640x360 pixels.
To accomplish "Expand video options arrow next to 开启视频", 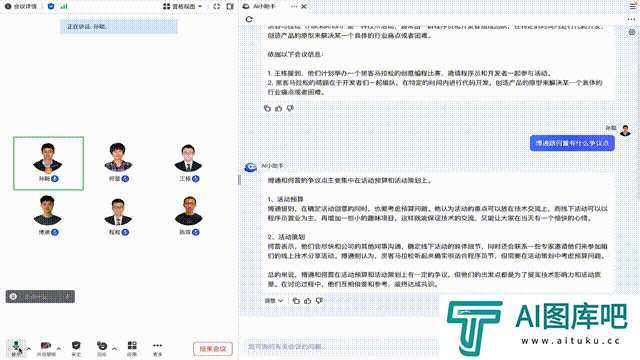I will [x=59, y=349].
